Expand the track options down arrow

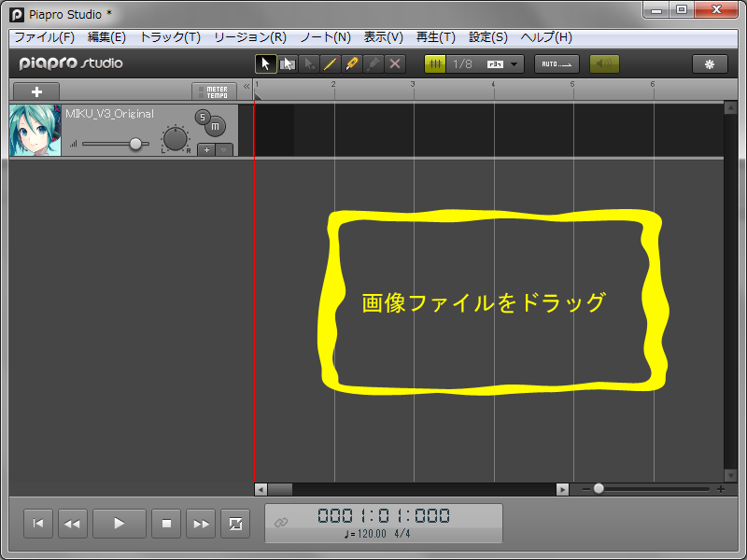point(224,149)
